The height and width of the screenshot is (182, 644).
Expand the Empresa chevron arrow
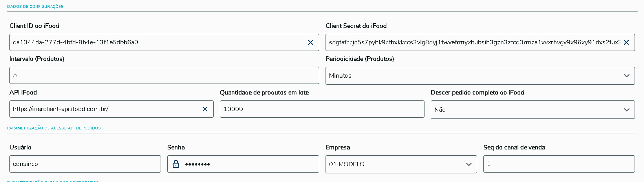point(469,164)
